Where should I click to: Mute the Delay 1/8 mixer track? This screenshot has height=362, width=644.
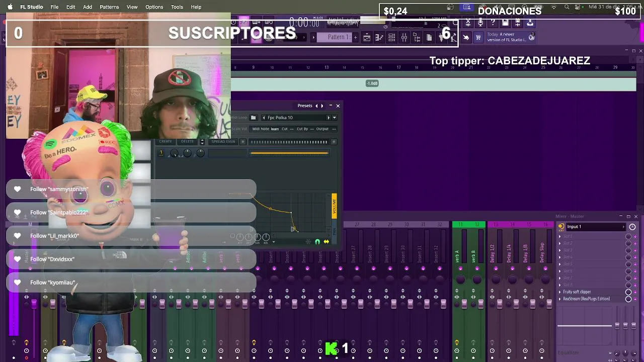pyautogui.click(x=529, y=268)
